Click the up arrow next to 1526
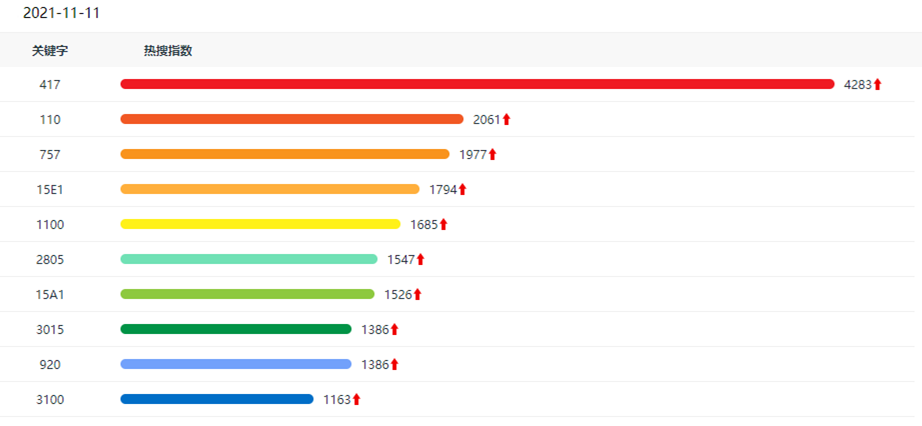 coord(417,294)
